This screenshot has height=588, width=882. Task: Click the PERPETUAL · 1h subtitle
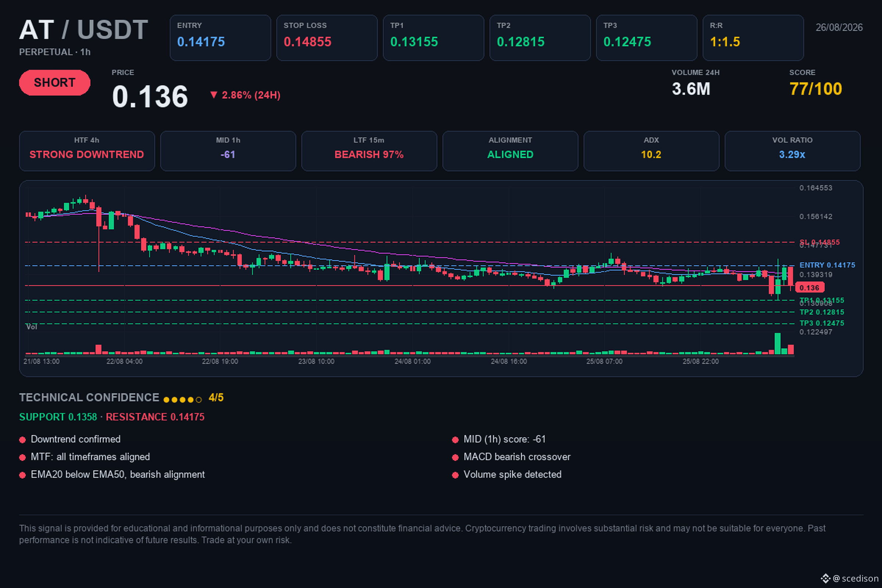click(x=55, y=52)
